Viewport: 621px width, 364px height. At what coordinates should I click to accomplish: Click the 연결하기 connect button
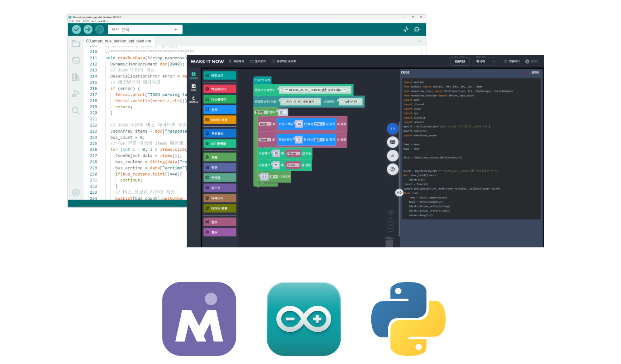coord(512,61)
